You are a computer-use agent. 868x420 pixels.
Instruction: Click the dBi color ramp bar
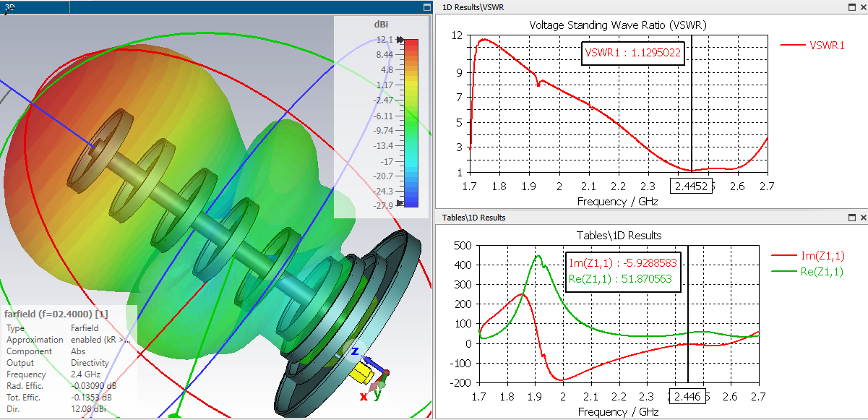pos(411,123)
